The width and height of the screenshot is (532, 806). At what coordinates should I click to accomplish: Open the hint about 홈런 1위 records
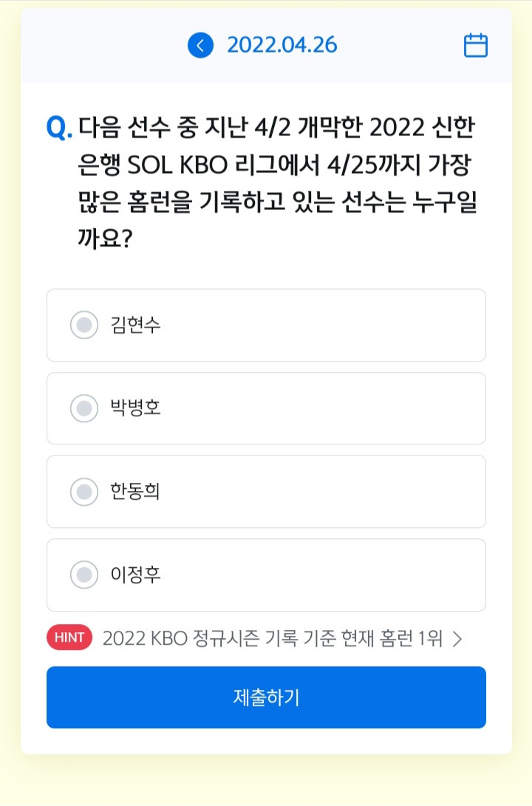point(272,638)
